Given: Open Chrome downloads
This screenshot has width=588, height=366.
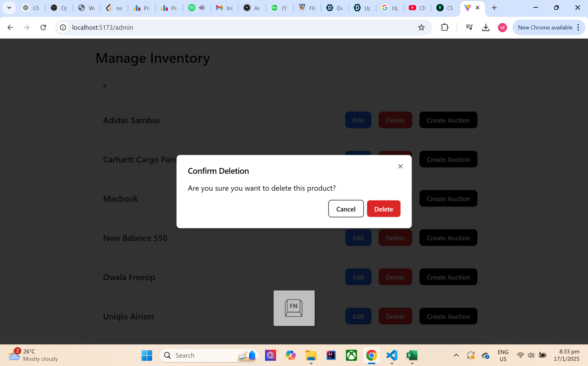Looking at the screenshot, I should click(486, 28).
